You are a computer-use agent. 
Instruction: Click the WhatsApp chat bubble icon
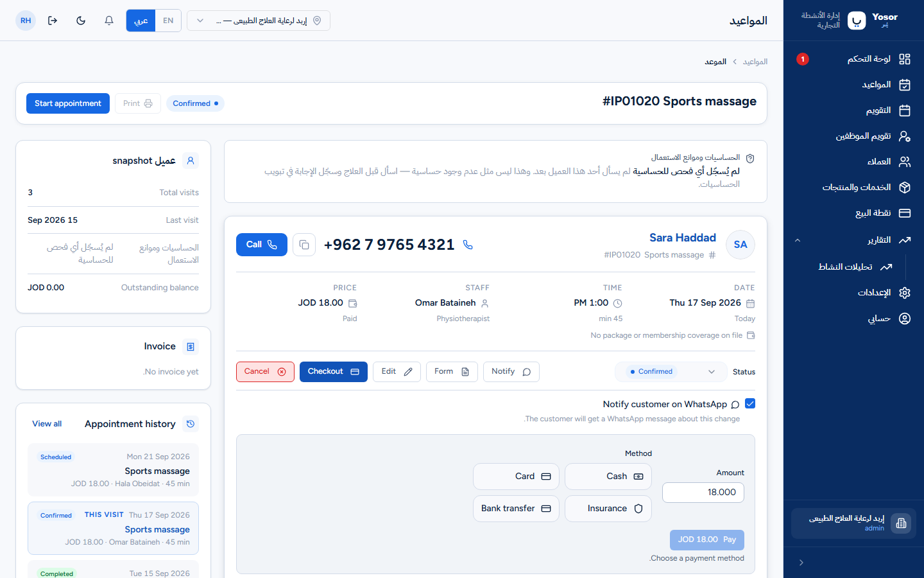point(735,405)
